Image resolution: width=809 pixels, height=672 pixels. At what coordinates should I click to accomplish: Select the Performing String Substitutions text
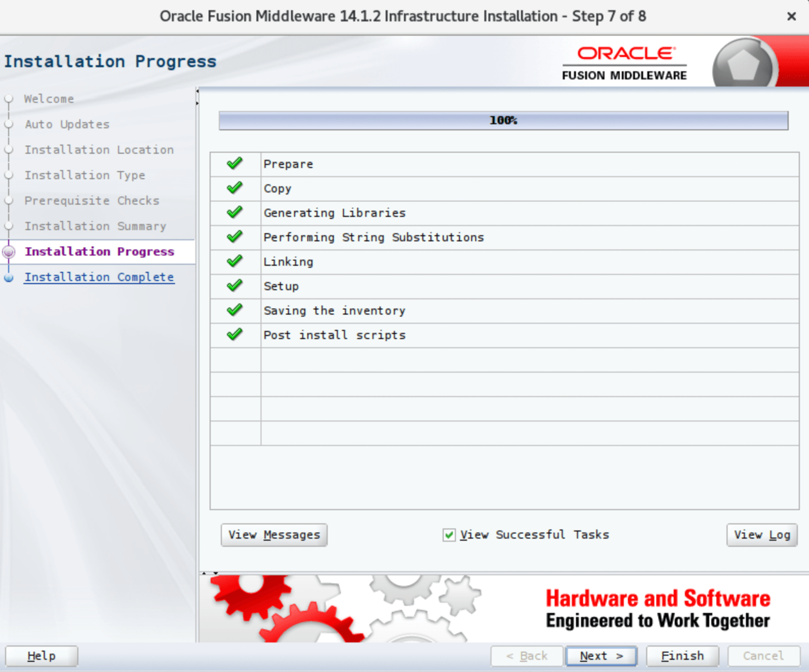point(373,237)
